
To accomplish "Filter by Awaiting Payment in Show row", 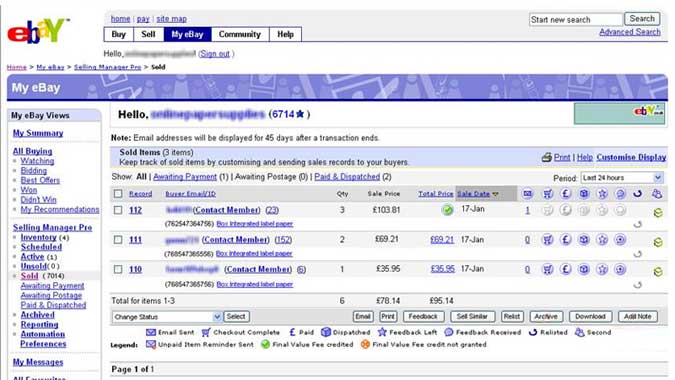I will (185, 177).
